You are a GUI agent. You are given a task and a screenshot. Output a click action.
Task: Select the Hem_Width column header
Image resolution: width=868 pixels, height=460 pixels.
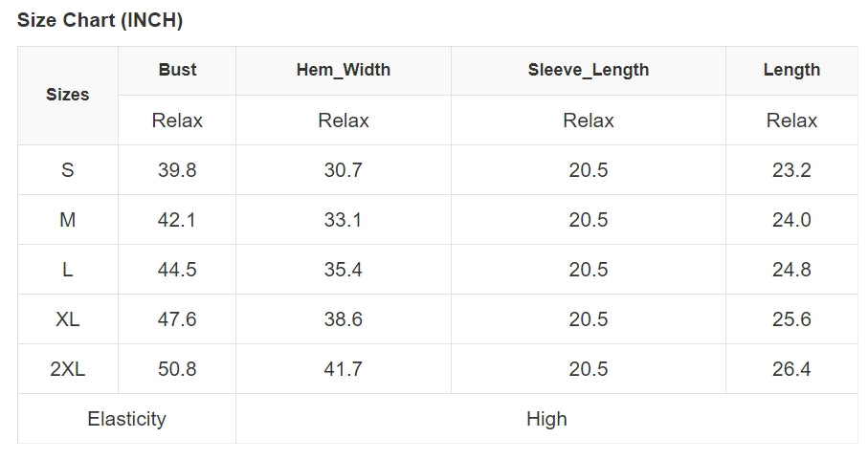(x=344, y=70)
